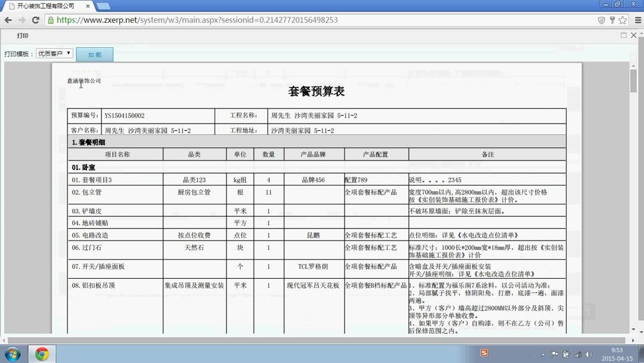Click the Sogou input tray icon
This screenshot has width=644, height=363.
coord(484,353)
